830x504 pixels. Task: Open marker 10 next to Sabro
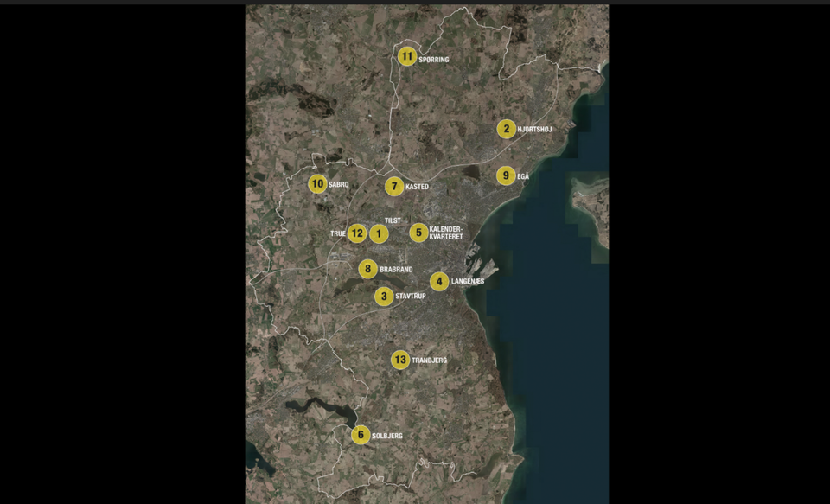317,184
